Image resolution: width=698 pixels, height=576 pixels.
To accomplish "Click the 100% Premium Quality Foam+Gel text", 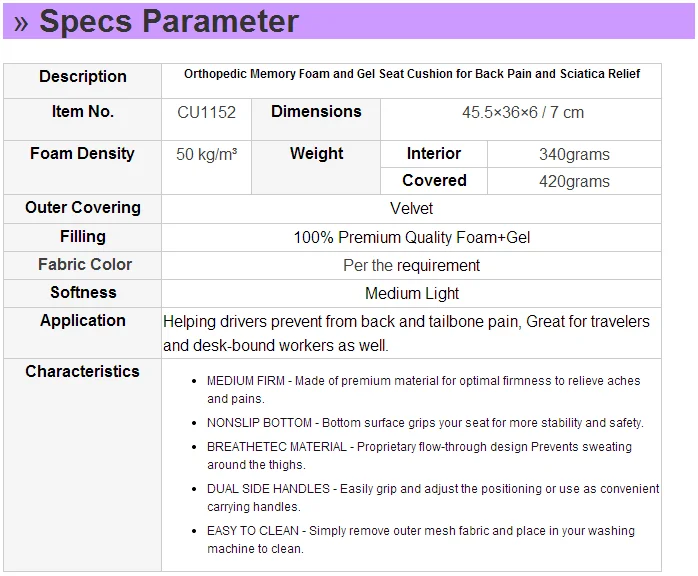I will click(411, 237).
